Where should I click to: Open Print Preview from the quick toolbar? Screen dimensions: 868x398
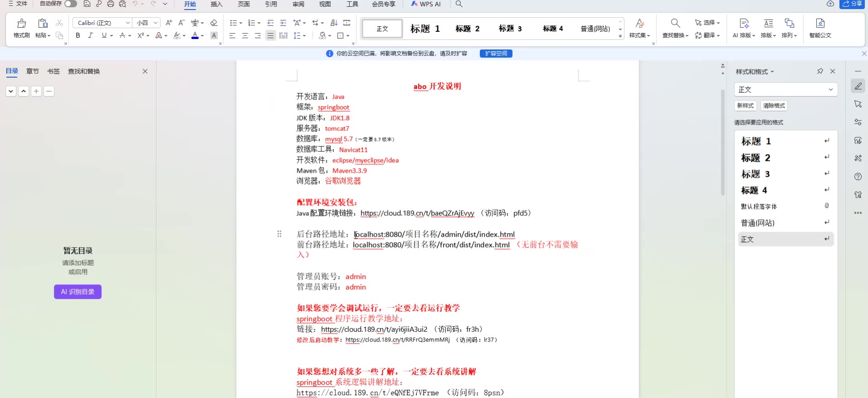pos(123,4)
